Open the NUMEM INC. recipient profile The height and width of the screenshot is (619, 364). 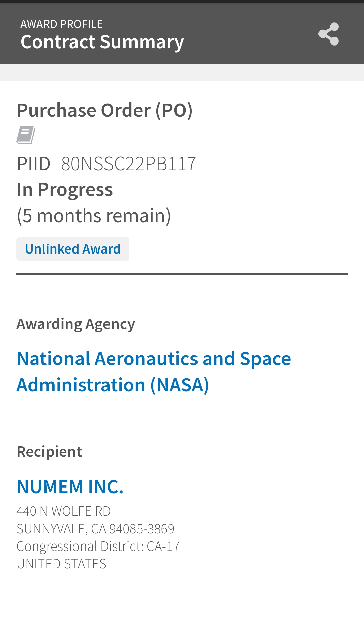[x=70, y=487]
